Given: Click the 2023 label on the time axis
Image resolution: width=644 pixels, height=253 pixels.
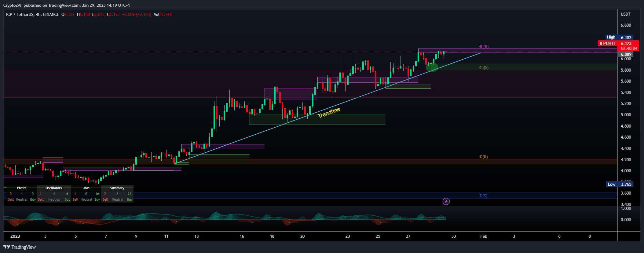Looking at the screenshot, I should tap(15, 236).
